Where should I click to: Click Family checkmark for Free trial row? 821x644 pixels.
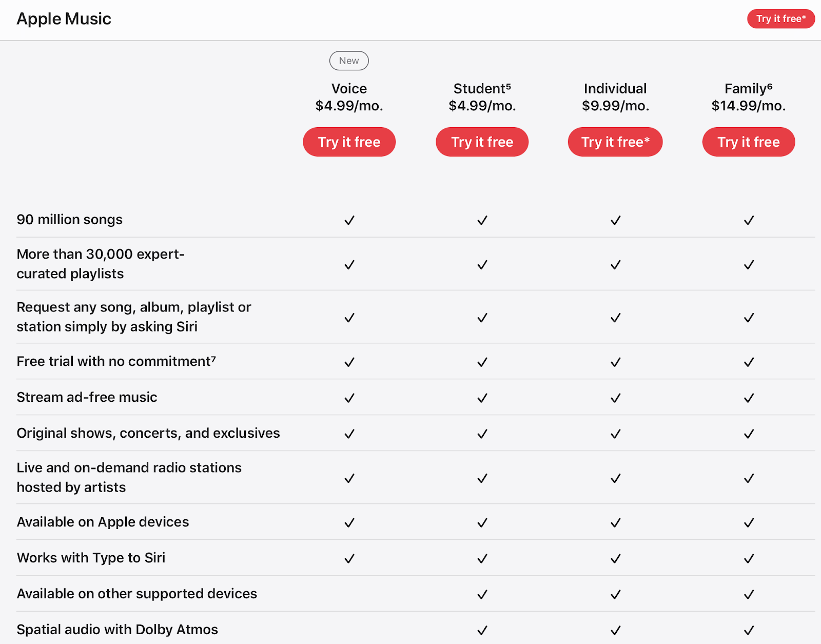tap(749, 362)
